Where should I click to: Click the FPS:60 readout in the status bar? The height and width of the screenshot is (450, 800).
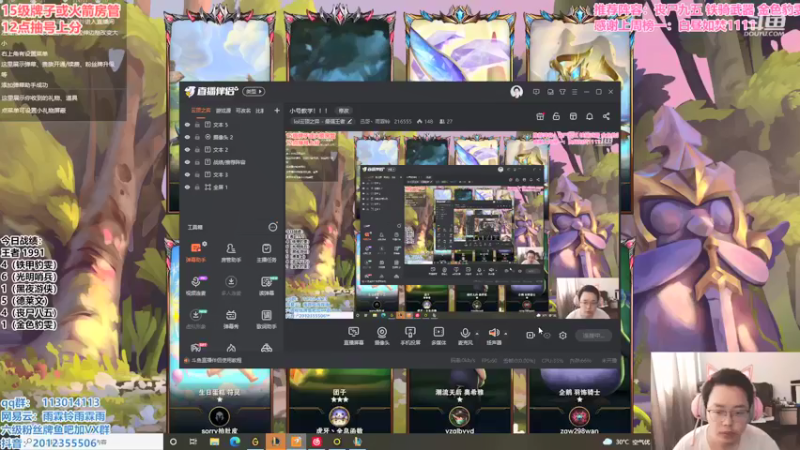click(x=489, y=360)
